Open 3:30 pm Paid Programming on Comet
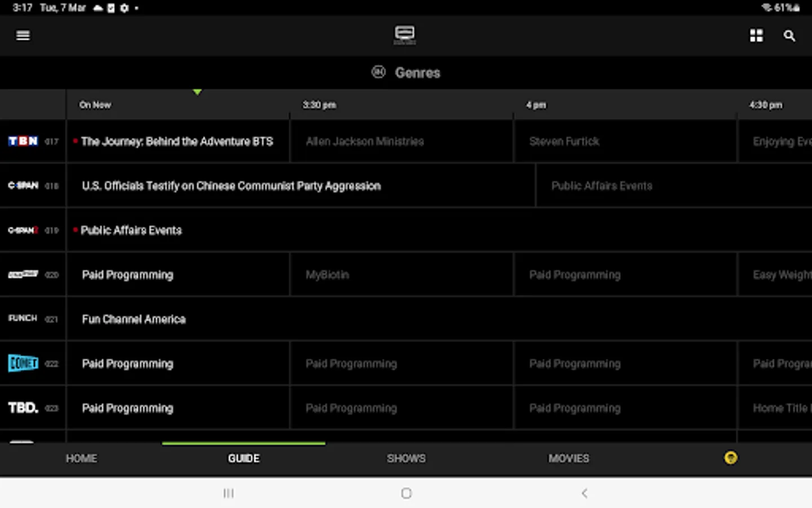The image size is (812, 508). (x=401, y=364)
